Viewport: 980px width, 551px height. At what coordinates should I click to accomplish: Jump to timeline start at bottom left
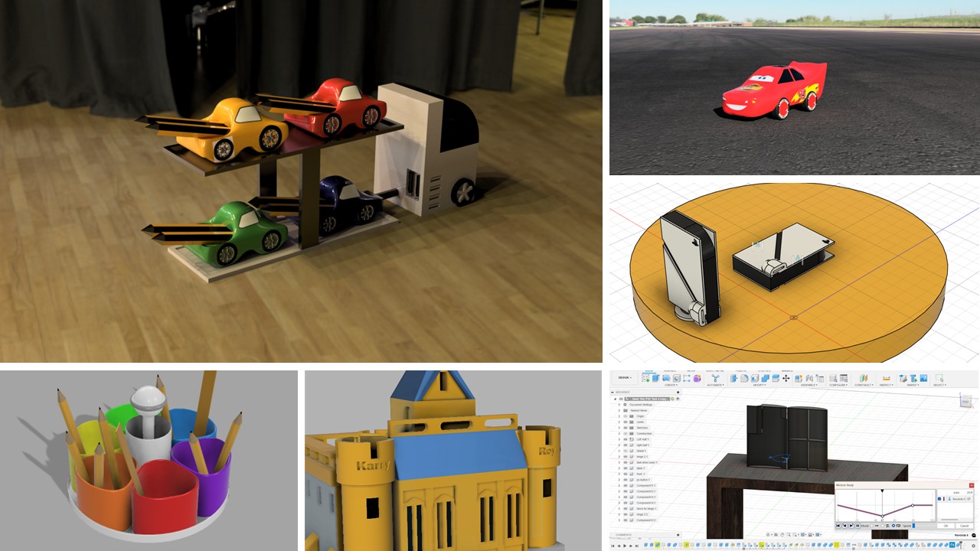pos(612,546)
